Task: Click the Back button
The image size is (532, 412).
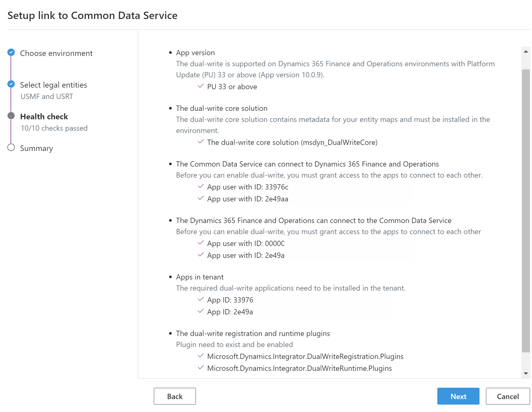Action: (175, 396)
